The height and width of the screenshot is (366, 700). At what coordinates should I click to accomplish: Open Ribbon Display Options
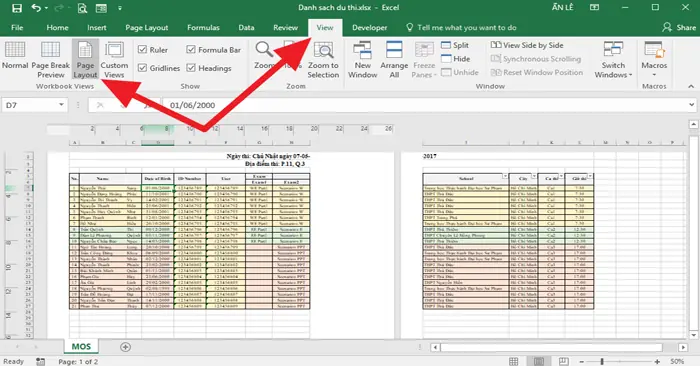tap(594, 8)
